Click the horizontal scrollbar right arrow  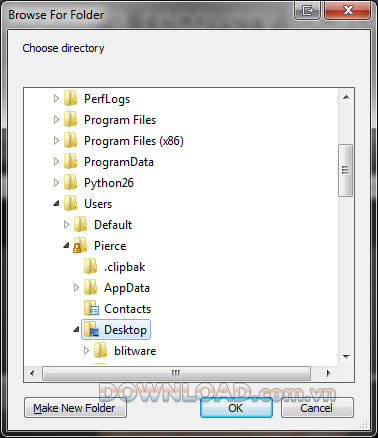[x=328, y=373]
